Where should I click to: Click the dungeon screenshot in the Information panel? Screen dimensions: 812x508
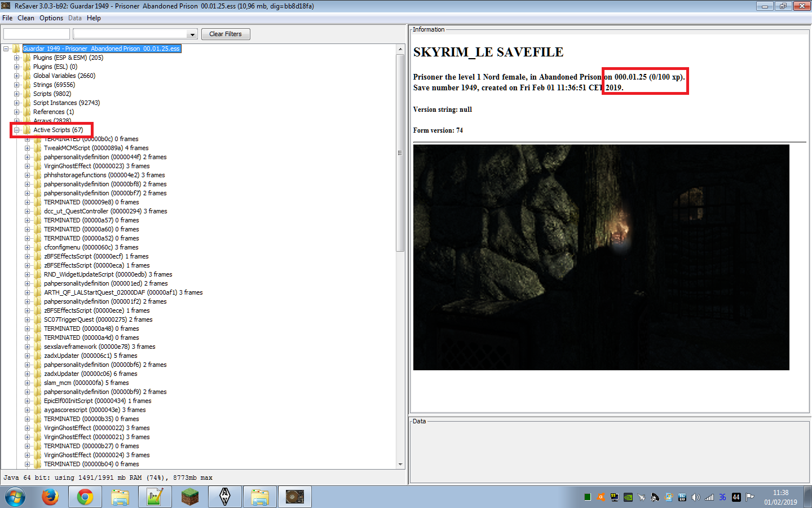[601, 257]
